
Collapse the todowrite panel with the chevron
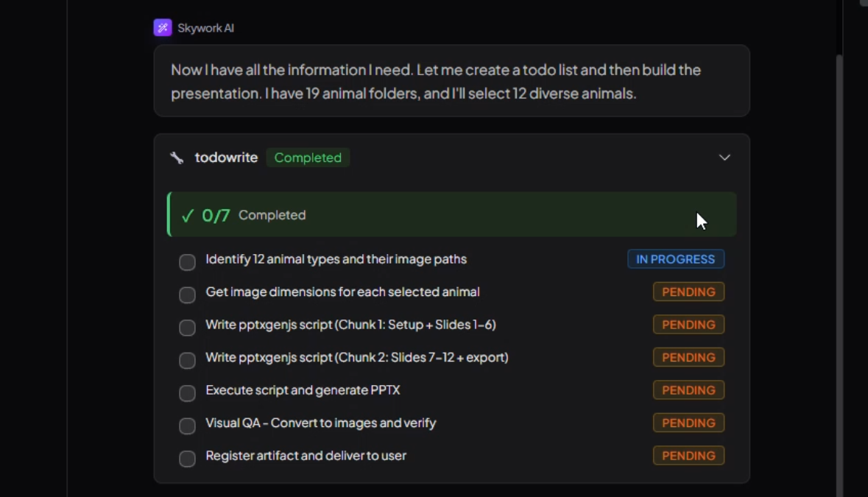(x=724, y=158)
